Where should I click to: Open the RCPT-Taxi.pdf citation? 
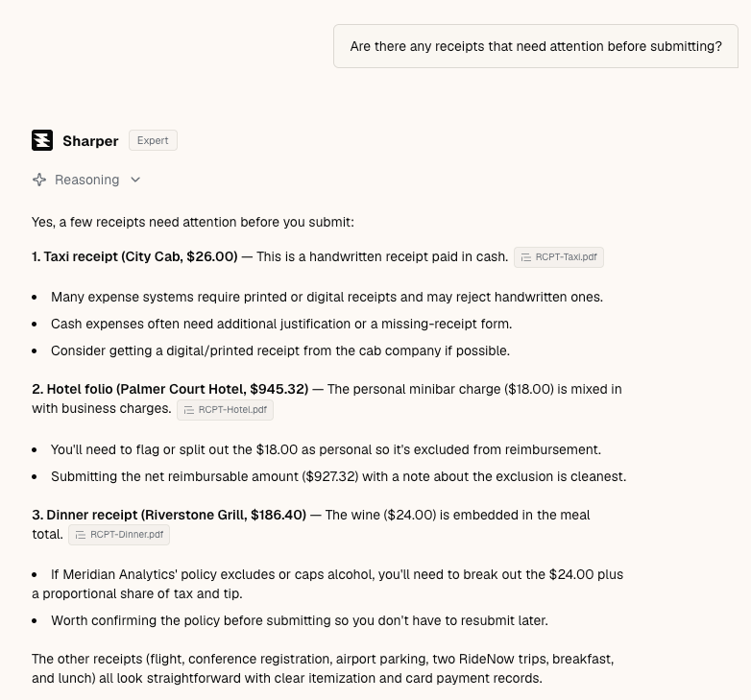tap(559, 257)
